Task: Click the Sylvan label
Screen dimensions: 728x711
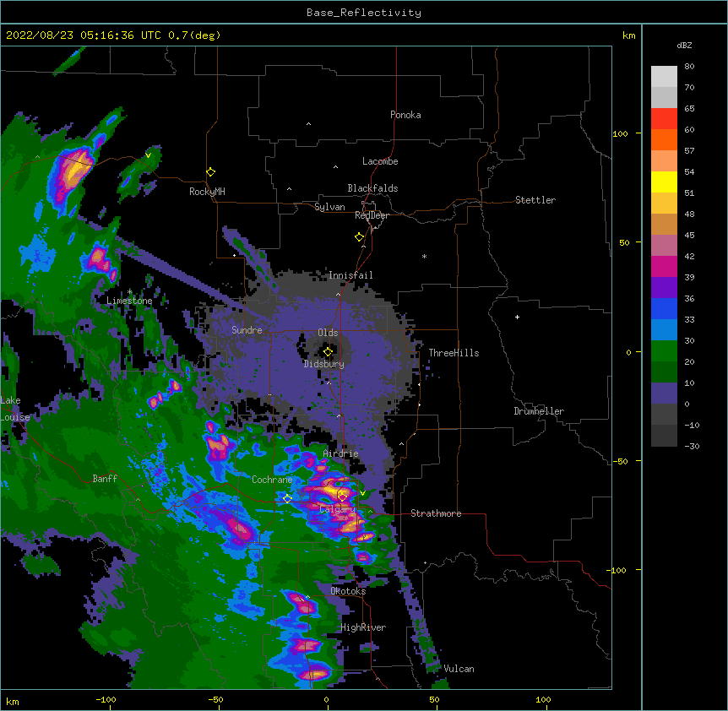Action: [329, 207]
